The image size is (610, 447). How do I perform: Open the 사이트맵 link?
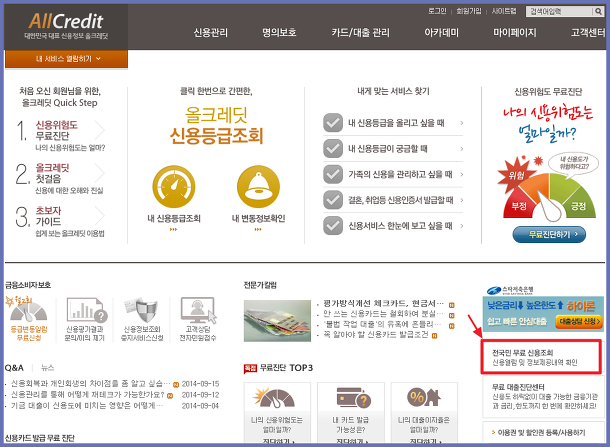tap(504, 11)
